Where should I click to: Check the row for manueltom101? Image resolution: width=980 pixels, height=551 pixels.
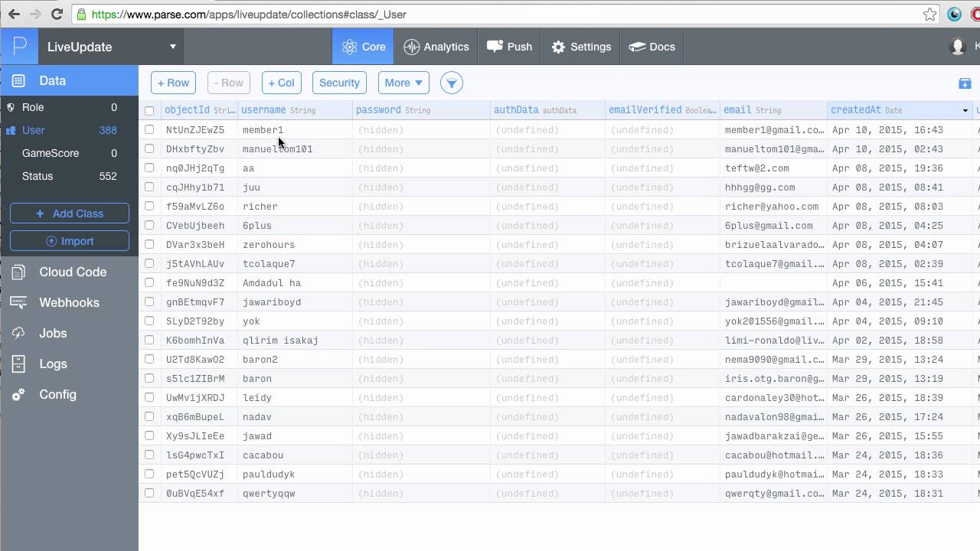[x=149, y=148]
